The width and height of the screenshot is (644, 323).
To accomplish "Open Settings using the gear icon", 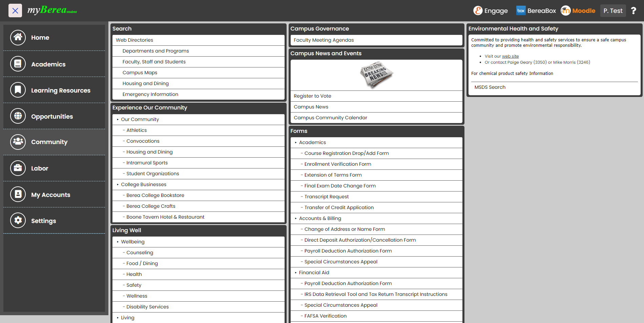I will coord(18,220).
